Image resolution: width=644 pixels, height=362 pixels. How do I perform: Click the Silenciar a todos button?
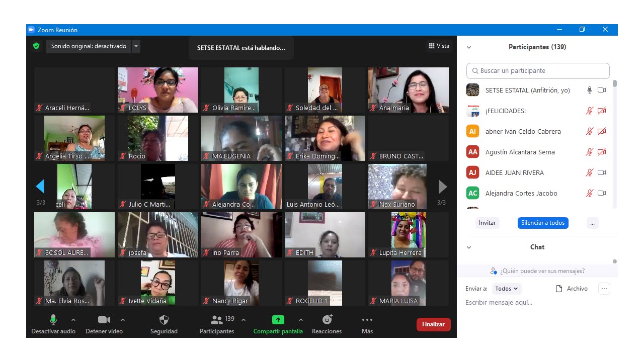click(543, 223)
